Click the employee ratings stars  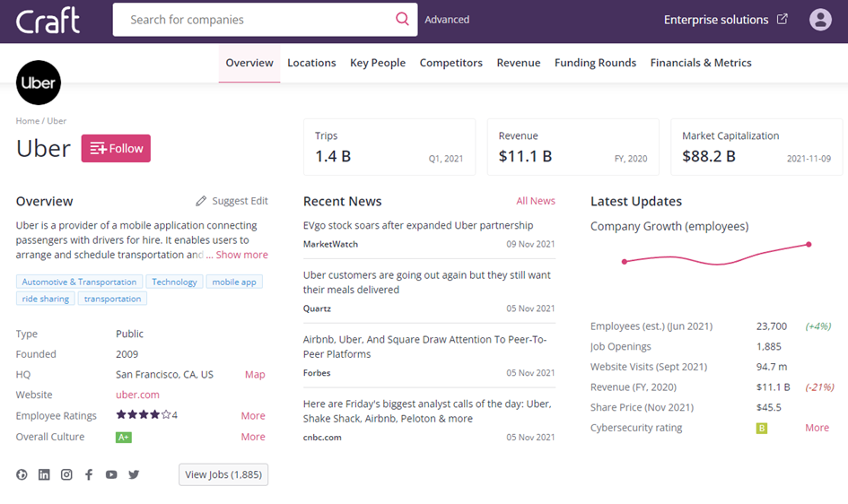pyautogui.click(x=144, y=415)
